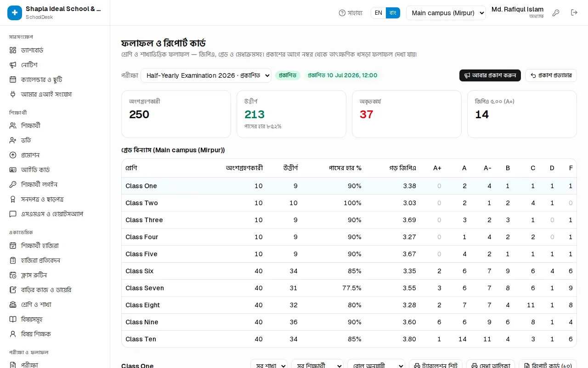Switch language to EN
This screenshot has width=588, height=368.
pos(379,13)
